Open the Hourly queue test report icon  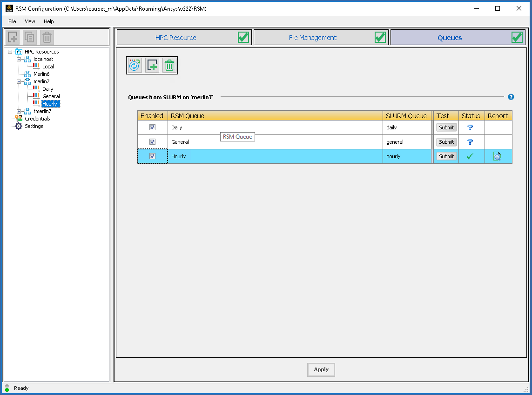click(x=497, y=156)
